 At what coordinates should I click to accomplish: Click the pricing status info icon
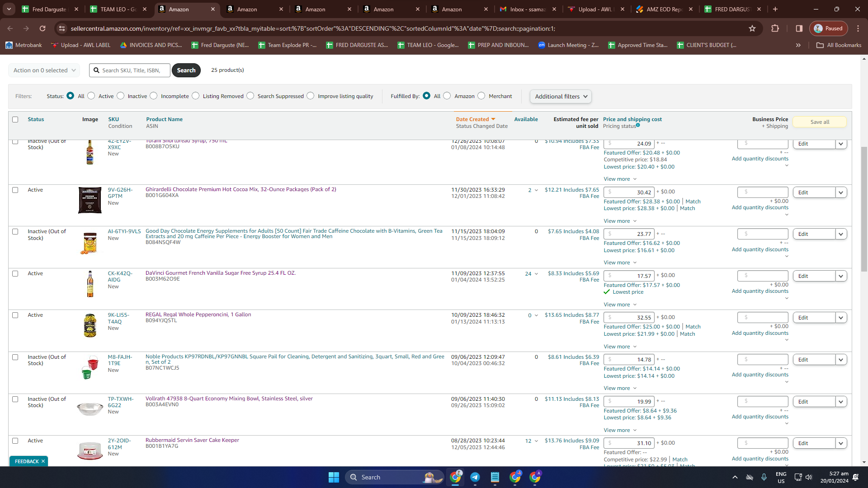coord(638,125)
